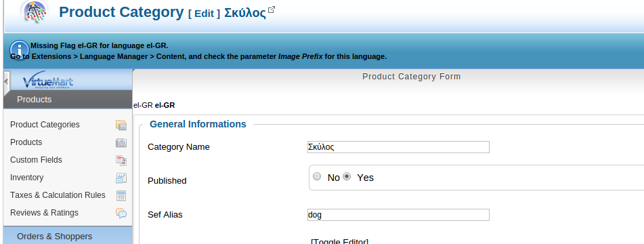Viewport: 644px width, 244px height.
Task: Click the Inventory chart icon
Action: (121, 178)
